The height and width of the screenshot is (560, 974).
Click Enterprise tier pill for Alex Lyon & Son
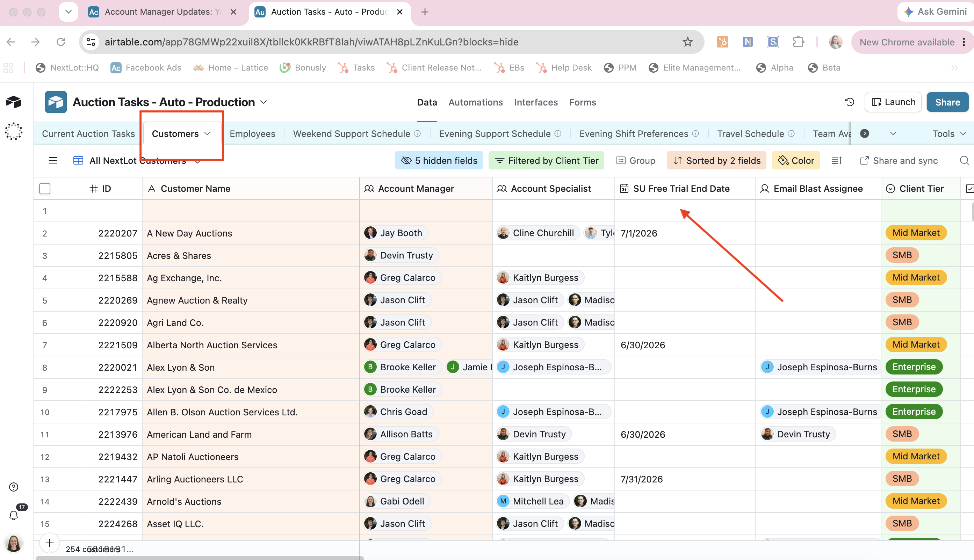click(x=914, y=367)
